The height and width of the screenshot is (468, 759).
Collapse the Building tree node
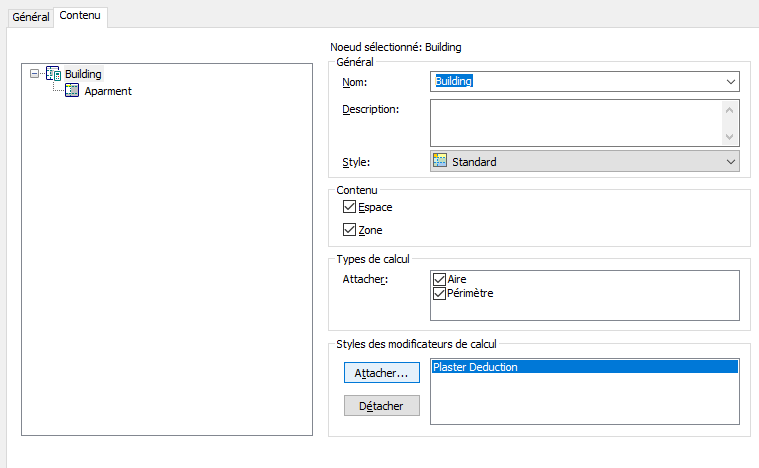pos(35,74)
